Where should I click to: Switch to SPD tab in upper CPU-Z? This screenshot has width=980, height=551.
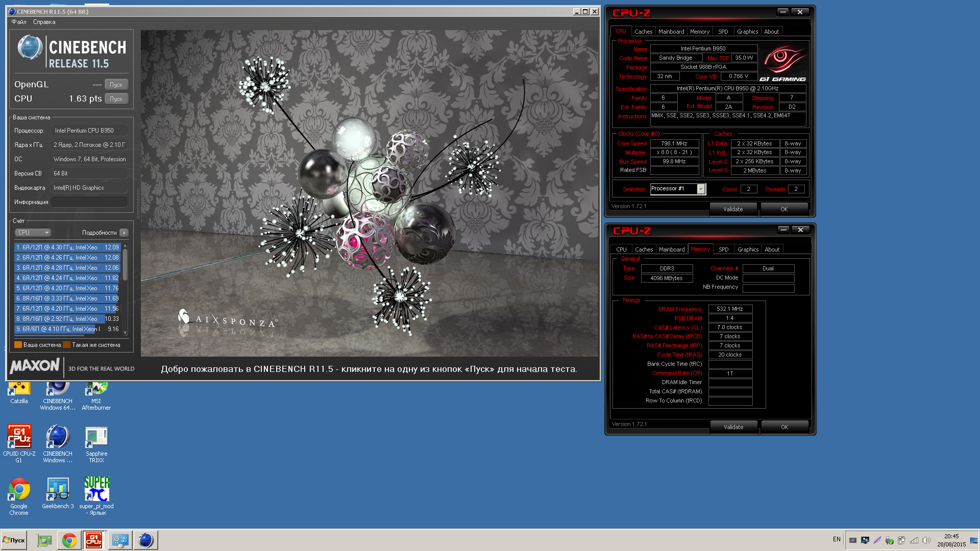(x=723, y=32)
